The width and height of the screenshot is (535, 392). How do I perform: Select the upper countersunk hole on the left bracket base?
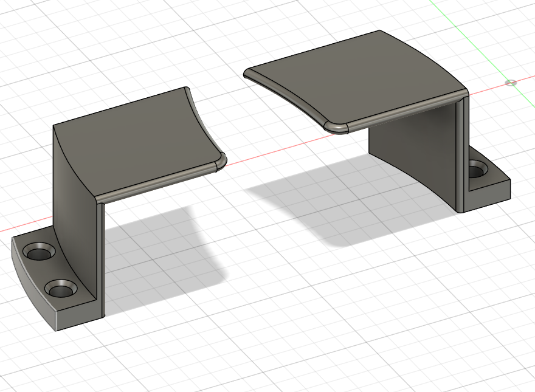39,252
